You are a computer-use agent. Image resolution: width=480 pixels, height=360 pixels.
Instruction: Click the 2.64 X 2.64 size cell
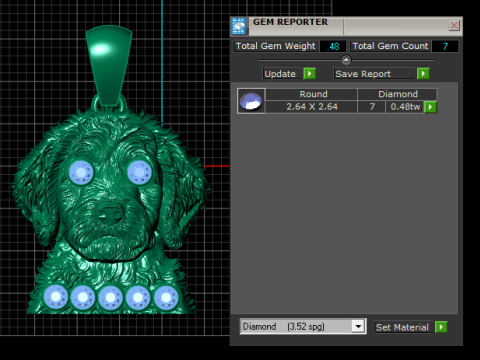(x=312, y=107)
